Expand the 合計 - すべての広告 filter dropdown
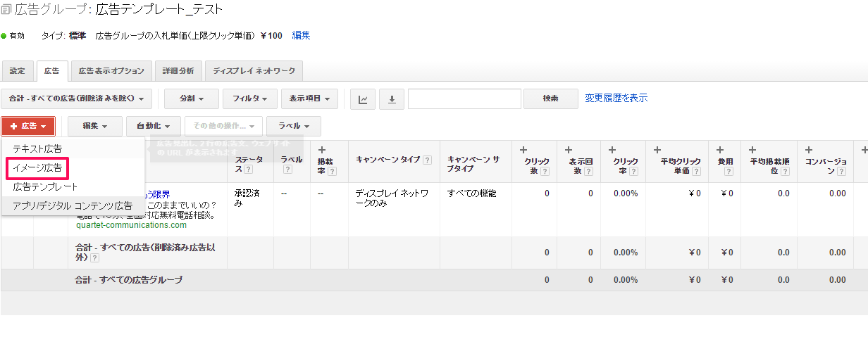Screen dimensions: 868x337 click(77, 99)
